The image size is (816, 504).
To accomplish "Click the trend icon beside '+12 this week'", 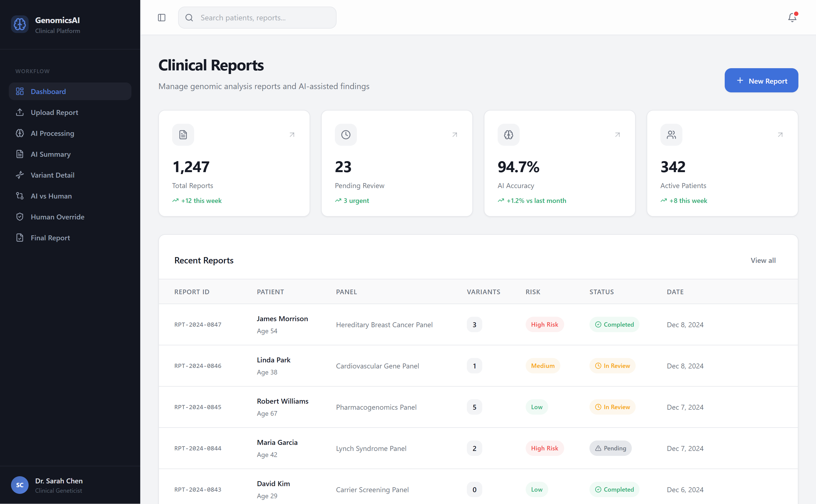I will 175,200.
